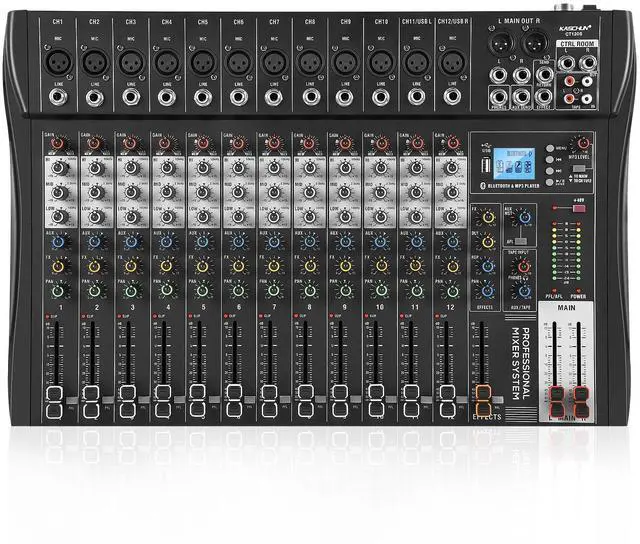The width and height of the screenshot is (640, 544).
Task: Toggle the channel 9 PFL button
Action: click(x=357, y=400)
